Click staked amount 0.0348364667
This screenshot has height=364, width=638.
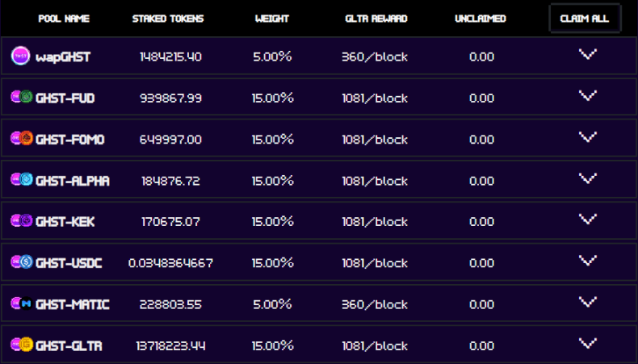(170, 263)
